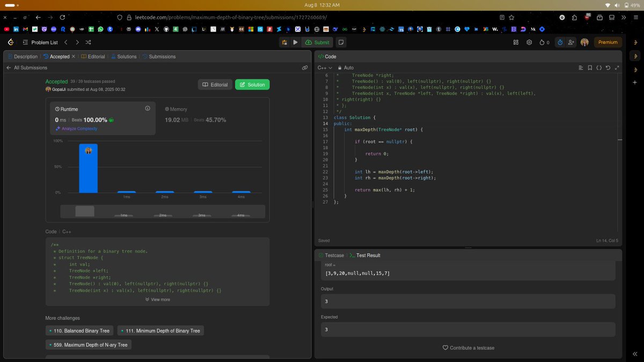Pick a random problem shuffle icon
The image size is (644, 362).
pyautogui.click(x=89, y=42)
